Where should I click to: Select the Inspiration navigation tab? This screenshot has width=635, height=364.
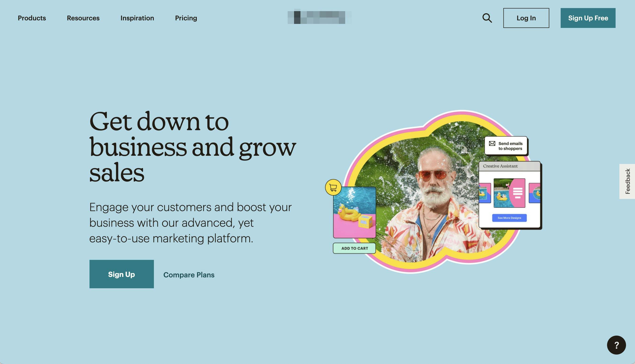137,18
